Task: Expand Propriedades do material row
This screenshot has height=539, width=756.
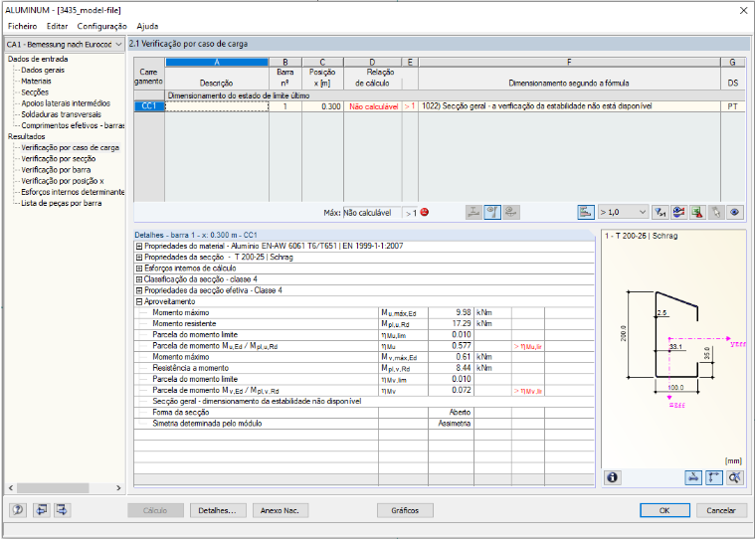Action: pos(139,246)
